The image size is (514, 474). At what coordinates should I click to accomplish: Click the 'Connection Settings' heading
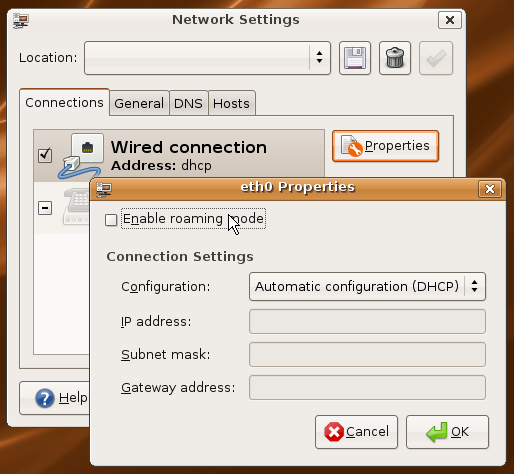pos(180,257)
